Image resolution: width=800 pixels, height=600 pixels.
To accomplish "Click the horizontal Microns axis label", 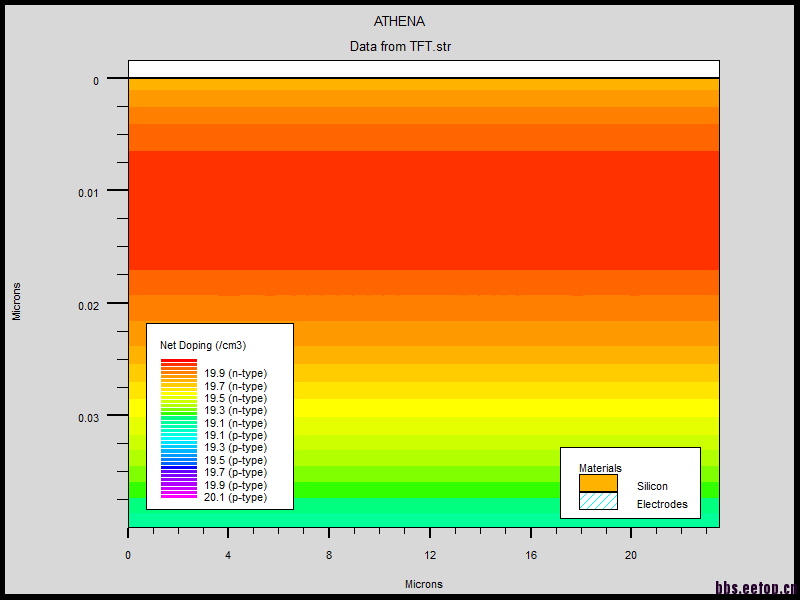I will click(423, 584).
